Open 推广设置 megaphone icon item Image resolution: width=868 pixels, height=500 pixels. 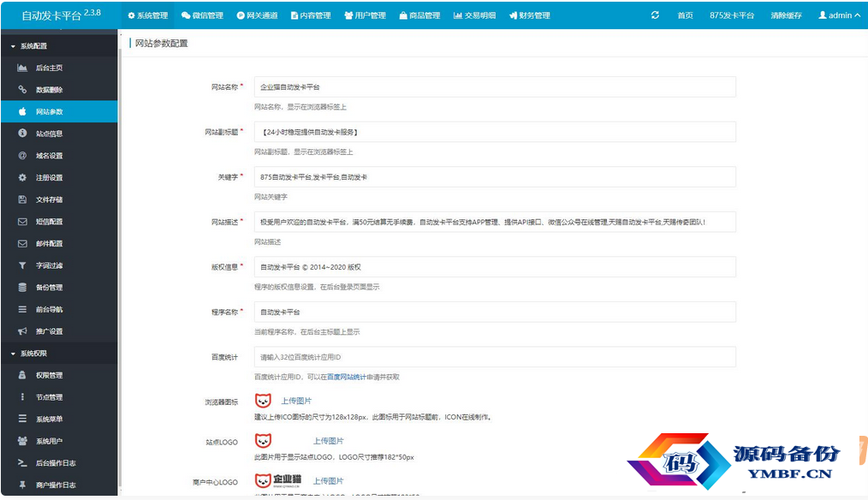tap(59, 331)
